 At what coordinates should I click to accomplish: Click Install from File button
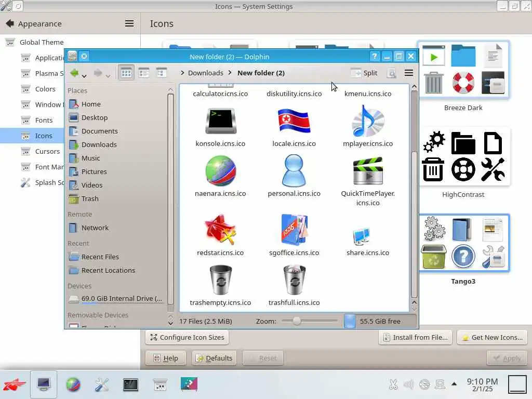point(415,337)
